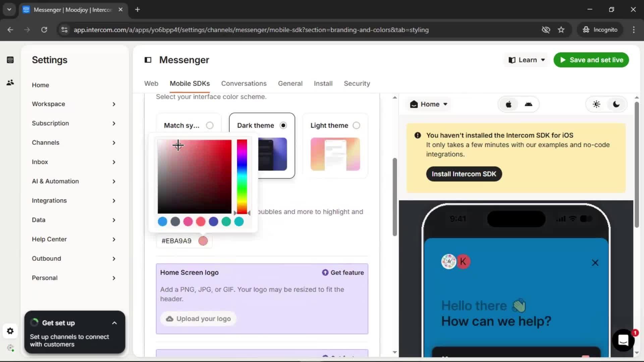Click the floral logo avatar in preview
The width and height of the screenshot is (644, 362).
(448, 262)
